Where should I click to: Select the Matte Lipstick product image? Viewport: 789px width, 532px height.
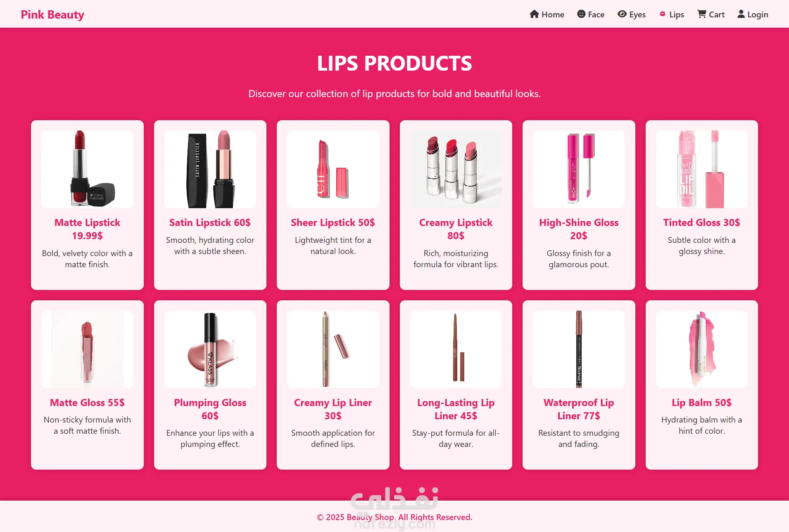(87, 169)
